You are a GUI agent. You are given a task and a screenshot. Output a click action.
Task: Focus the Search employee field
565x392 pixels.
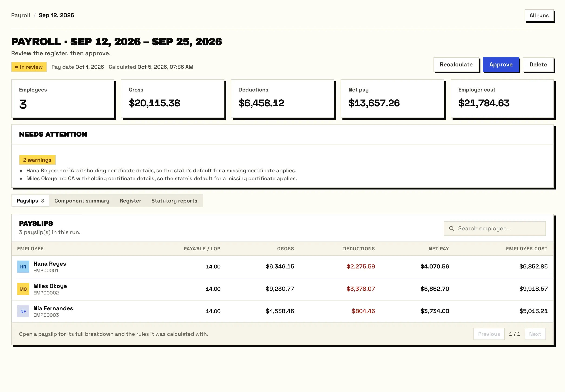495,229
